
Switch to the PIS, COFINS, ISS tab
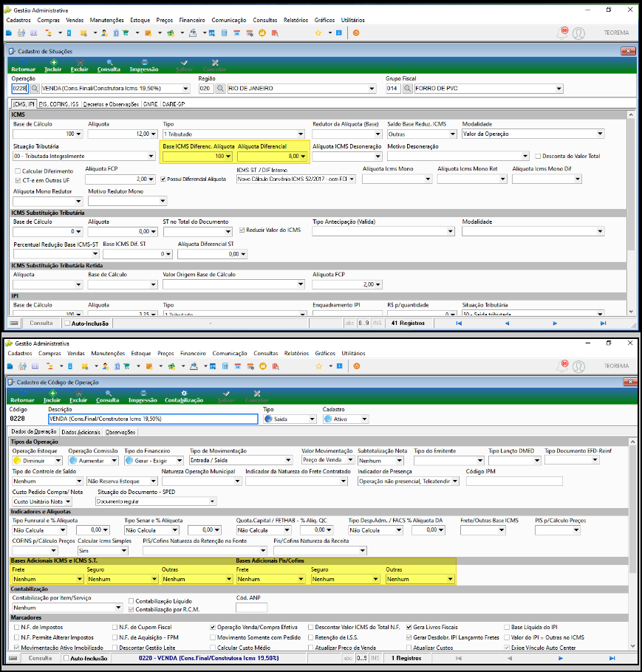[x=59, y=104]
